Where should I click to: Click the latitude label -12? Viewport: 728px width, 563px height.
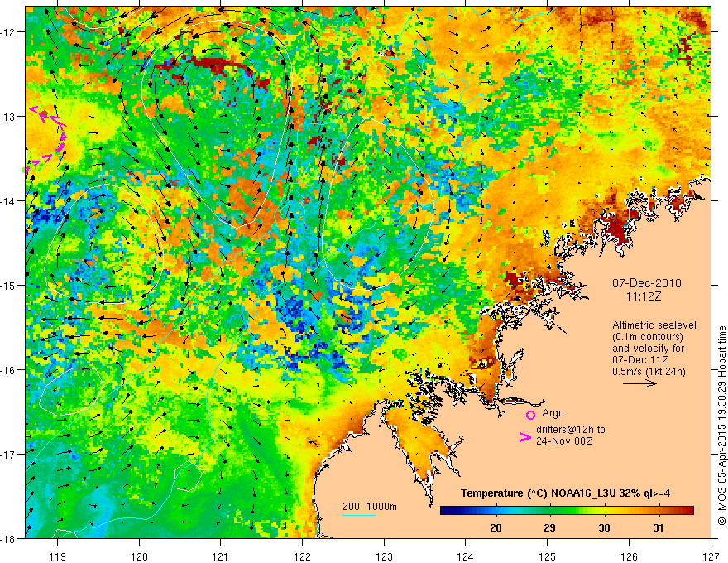pos(9,32)
